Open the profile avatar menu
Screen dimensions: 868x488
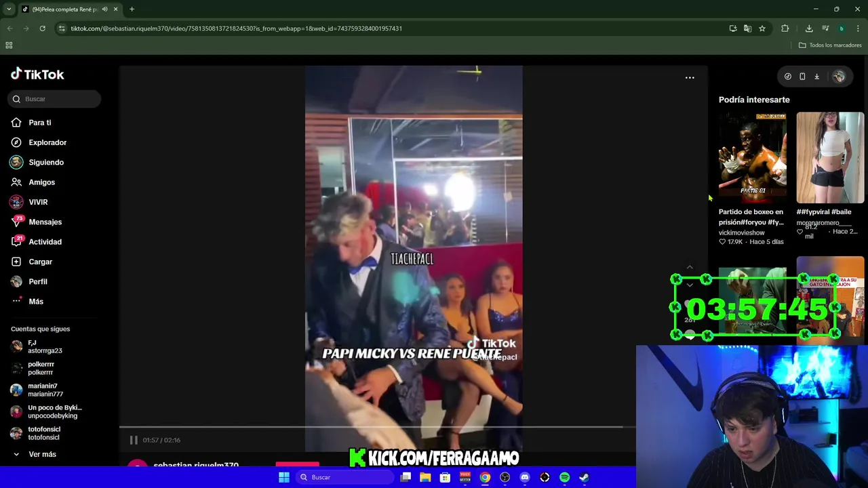click(x=839, y=77)
